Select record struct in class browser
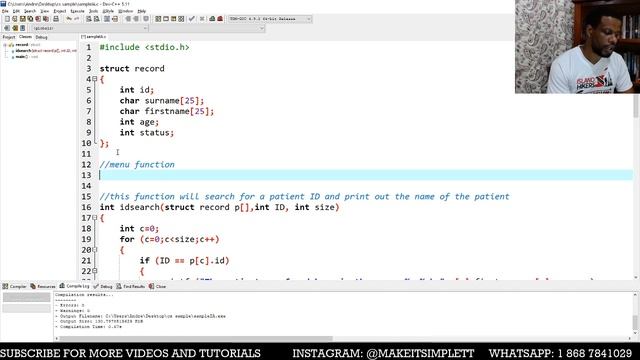The height and width of the screenshot is (360, 640). 24,45
